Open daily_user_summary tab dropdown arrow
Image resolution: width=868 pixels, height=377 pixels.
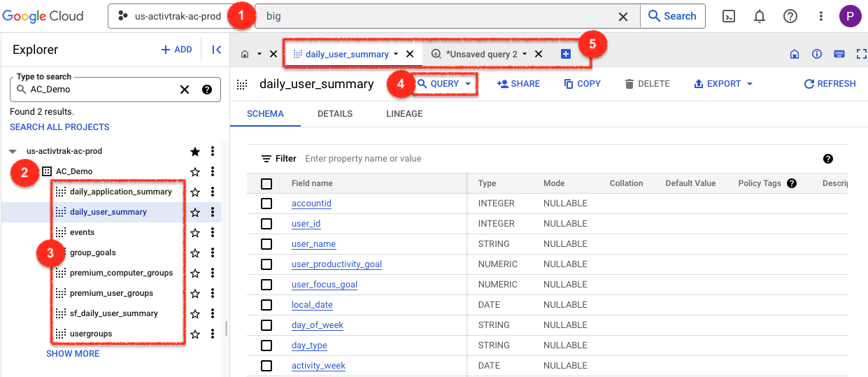click(x=396, y=54)
